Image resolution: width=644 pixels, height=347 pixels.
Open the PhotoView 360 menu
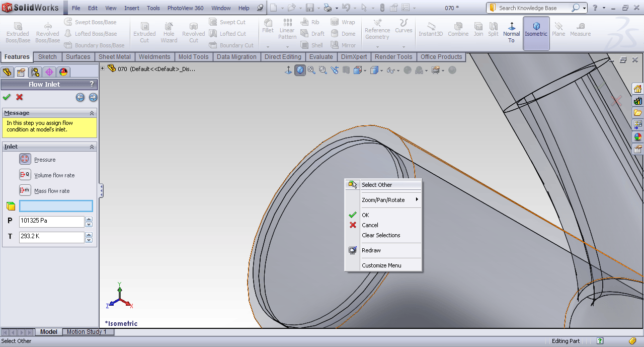pyautogui.click(x=186, y=8)
